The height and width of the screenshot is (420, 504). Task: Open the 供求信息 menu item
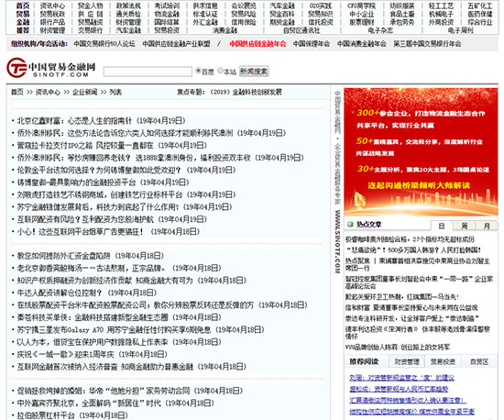pyautogui.click(x=205, y=6)
